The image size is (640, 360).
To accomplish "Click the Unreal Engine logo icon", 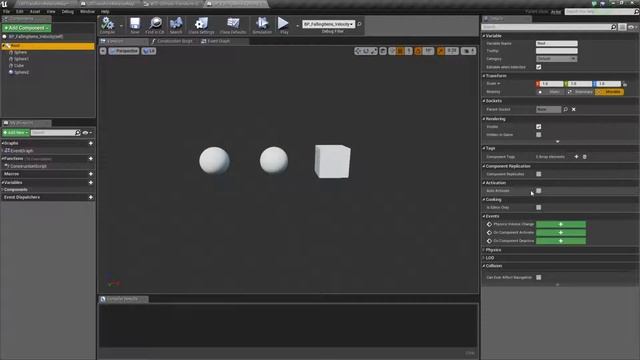I will 4,4.
